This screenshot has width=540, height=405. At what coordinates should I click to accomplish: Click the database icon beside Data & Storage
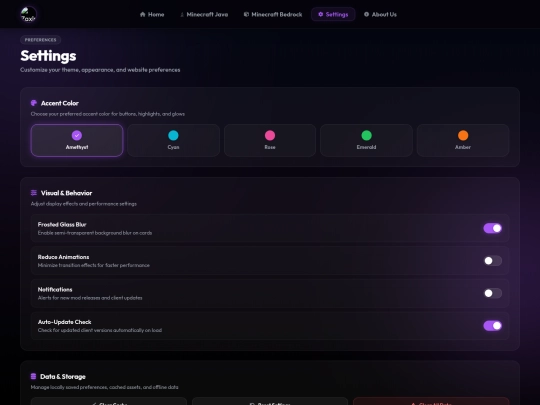(33, 376)
